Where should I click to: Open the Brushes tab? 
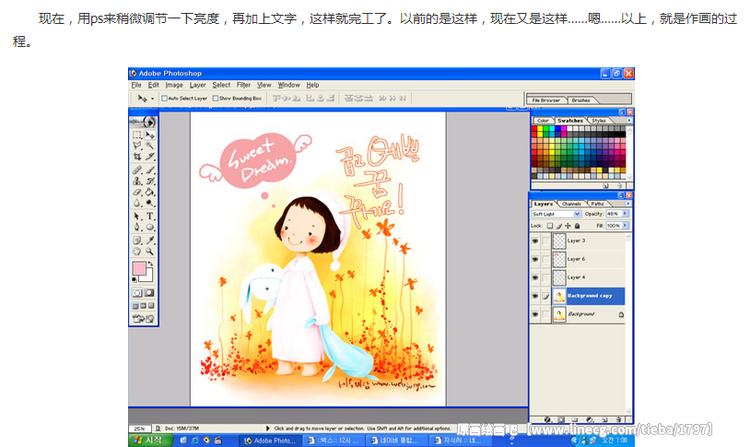581,100
